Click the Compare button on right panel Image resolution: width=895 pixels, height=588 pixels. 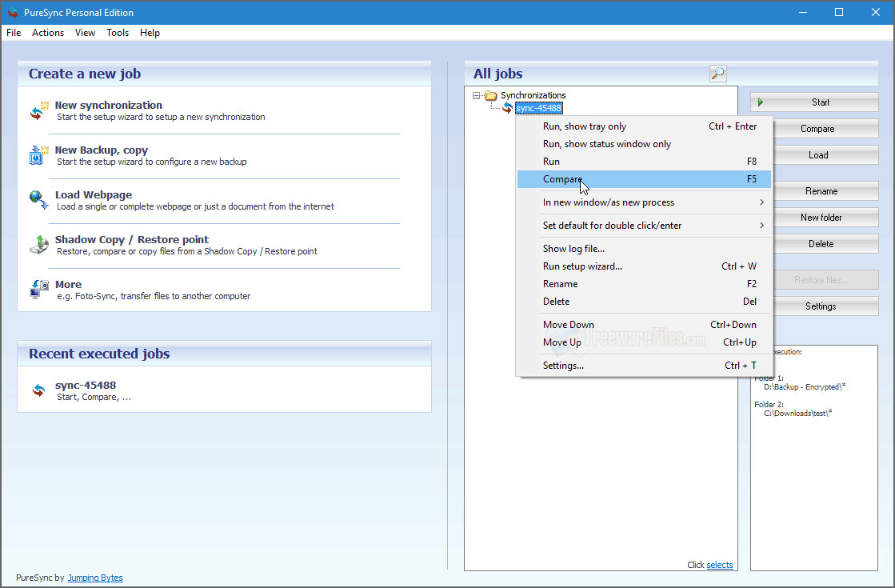coord(825,129)
